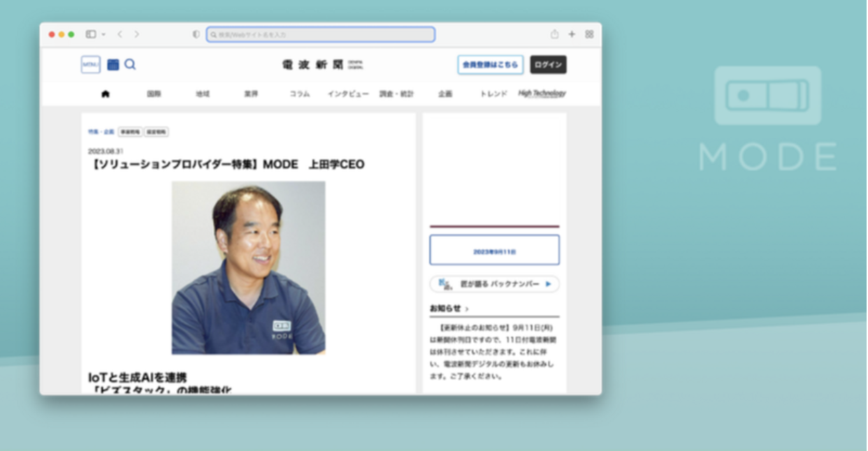Viewport: 868px width, 451px height.
Task: Select the インタビュー nav menu item
Action: 348,94
